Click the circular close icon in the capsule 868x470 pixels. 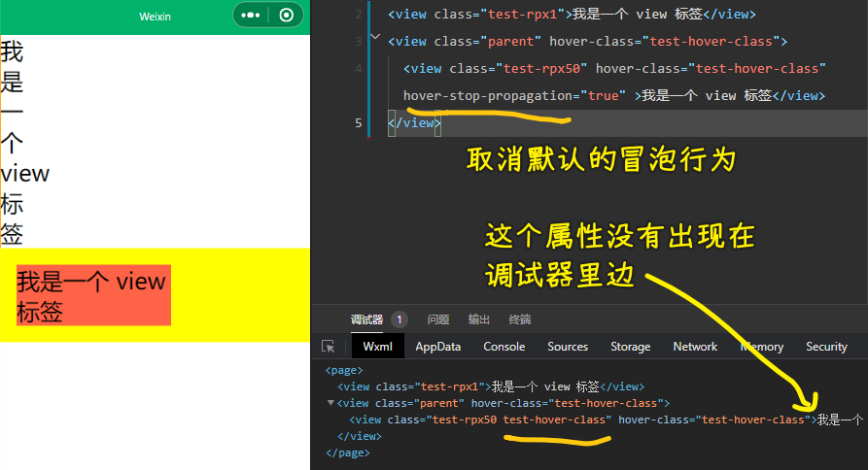pyautogui.click(x=286, y=15)
